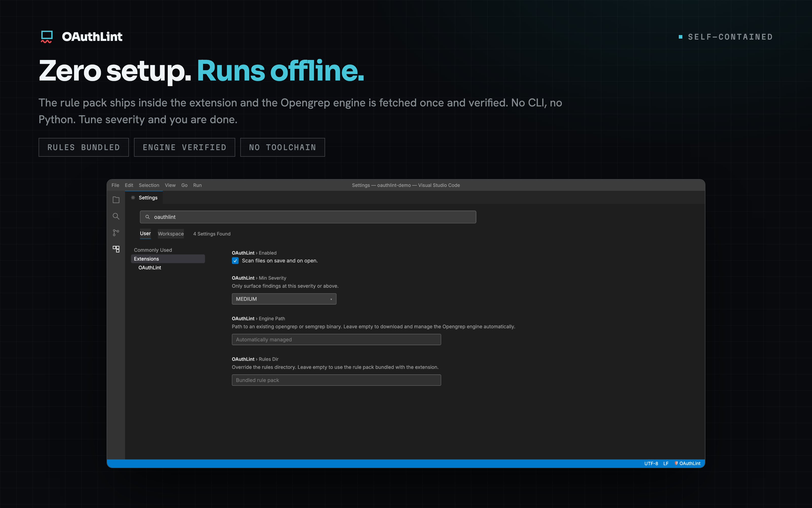Click the OAuthLint brand name in header
The height and width of the screenshot is (508, 812).
[92, 37]
